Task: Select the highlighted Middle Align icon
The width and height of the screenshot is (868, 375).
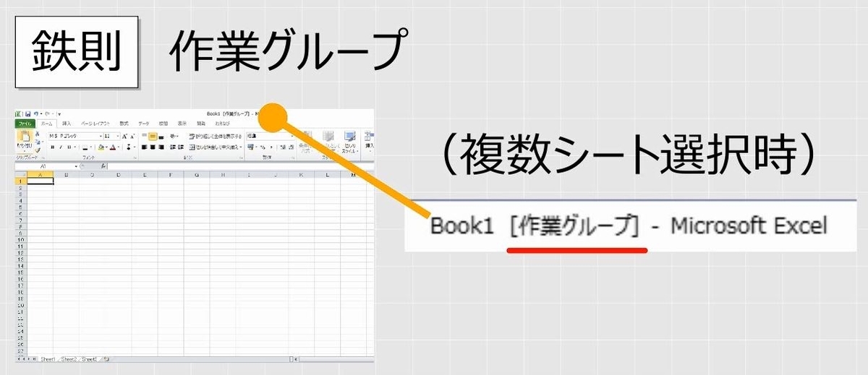Action: 153,136
